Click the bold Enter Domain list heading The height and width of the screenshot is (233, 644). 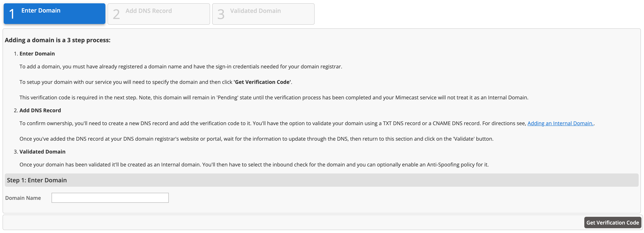point(37,54)
